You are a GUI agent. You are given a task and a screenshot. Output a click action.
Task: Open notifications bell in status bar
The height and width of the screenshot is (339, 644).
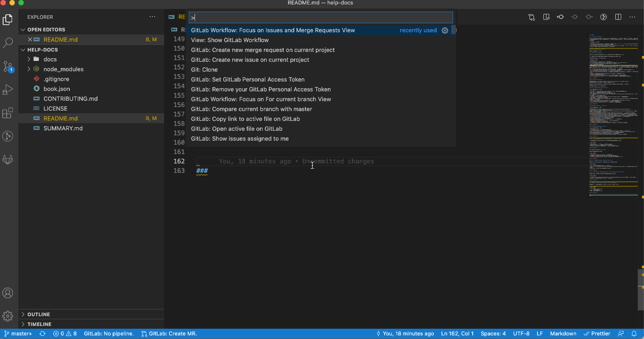634,334
